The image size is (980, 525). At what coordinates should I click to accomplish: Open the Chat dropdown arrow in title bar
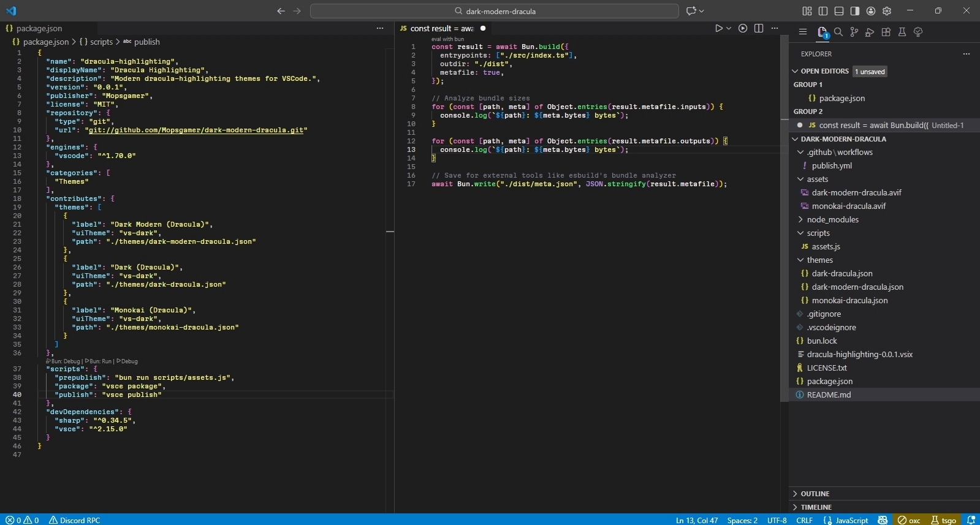(x=701, y=11)
